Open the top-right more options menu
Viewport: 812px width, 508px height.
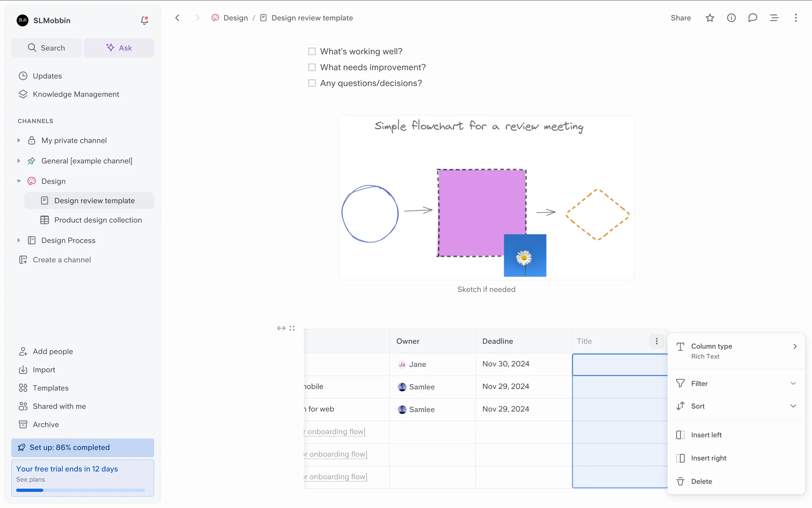(796, 18)
